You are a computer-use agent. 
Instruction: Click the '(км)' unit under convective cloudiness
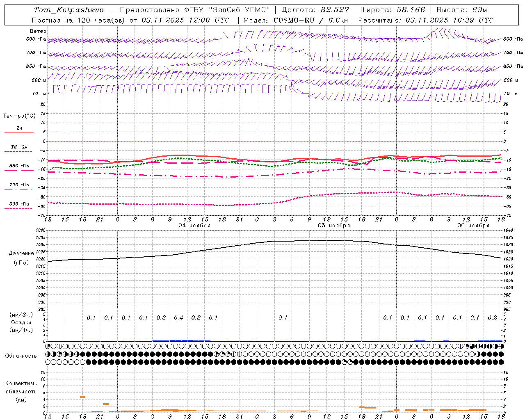[21, 399]
